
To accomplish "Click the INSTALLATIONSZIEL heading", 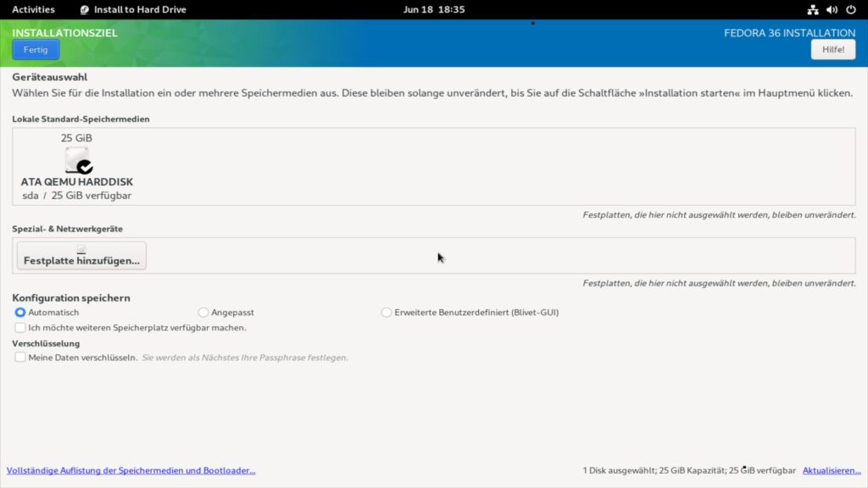I will [x=64, y=33].
